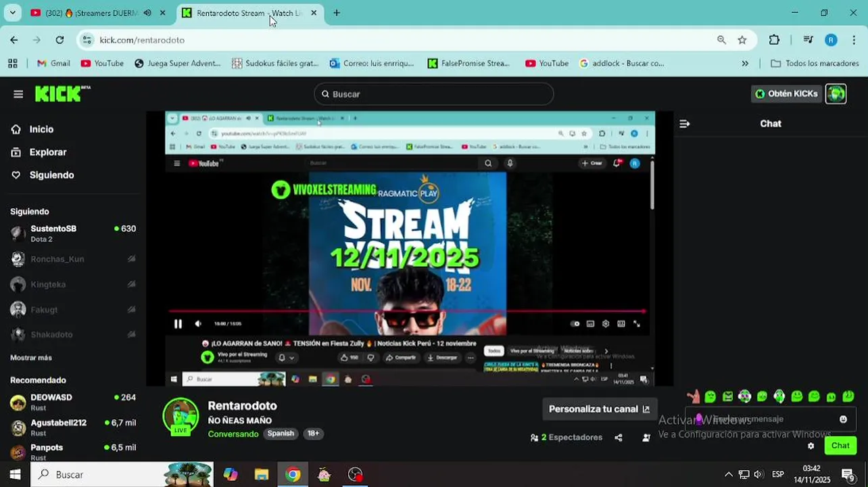Click the Chrome taskbar icon

coord(293,474)
